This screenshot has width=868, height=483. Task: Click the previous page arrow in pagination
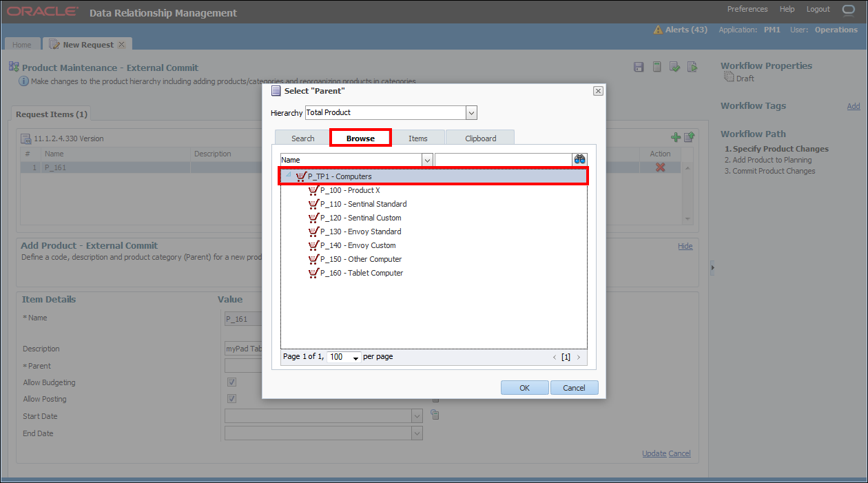tap(555, 358)
